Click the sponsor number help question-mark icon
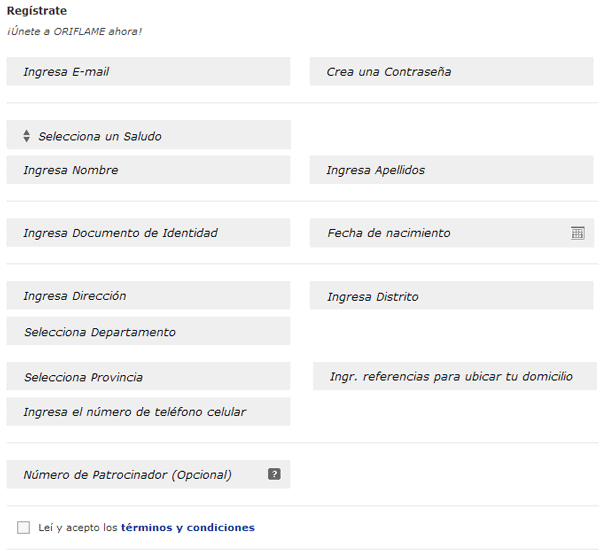The height and width of the screenshot is (551, 600). click(x=274, y=474)
